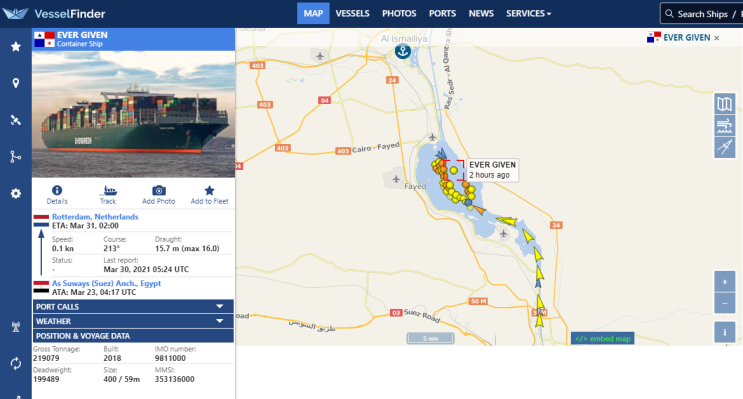Select the Deadweight value 199489
Image resolution: width=743 pixels, height=399 pixels.
click(x=46, y=379)
